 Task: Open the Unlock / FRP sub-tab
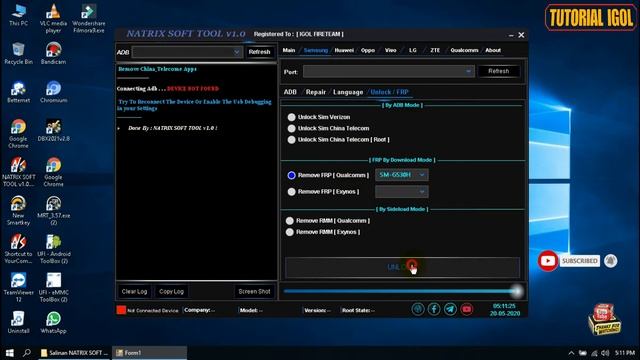click(x=389, y=92)
